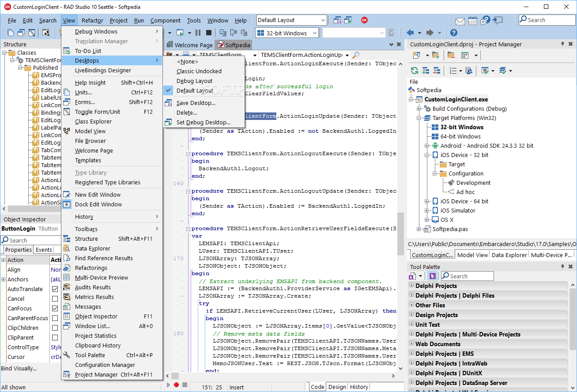Click the red DX icon in top toolbar
This screenshot has height=392, width=577.
coord(365,20)
